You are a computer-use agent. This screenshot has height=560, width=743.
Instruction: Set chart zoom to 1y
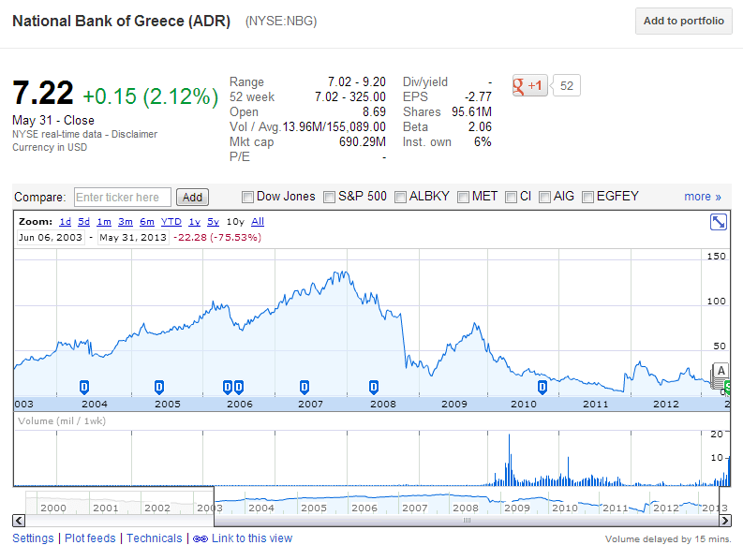click(x=194, y=222)
